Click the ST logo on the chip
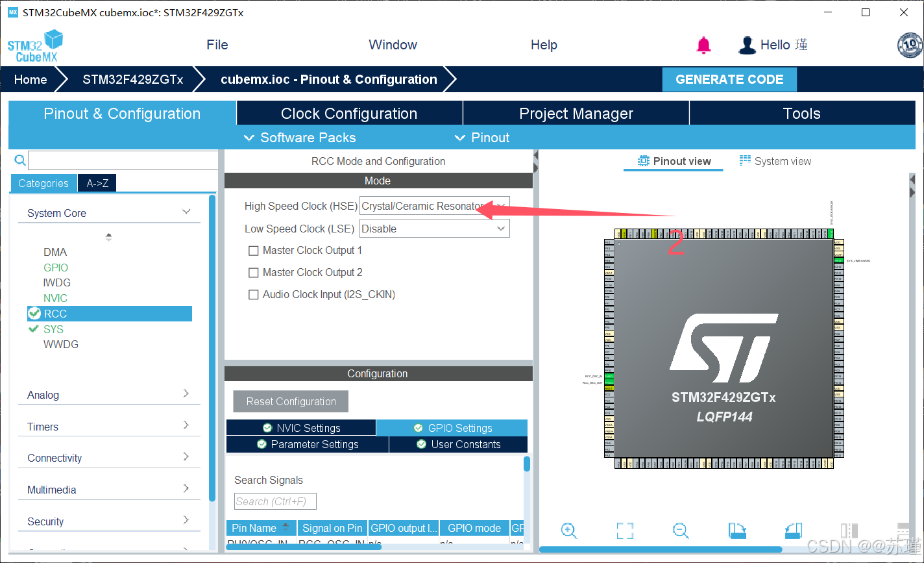This screenshot has width=924, height=563. coord(724,348)
